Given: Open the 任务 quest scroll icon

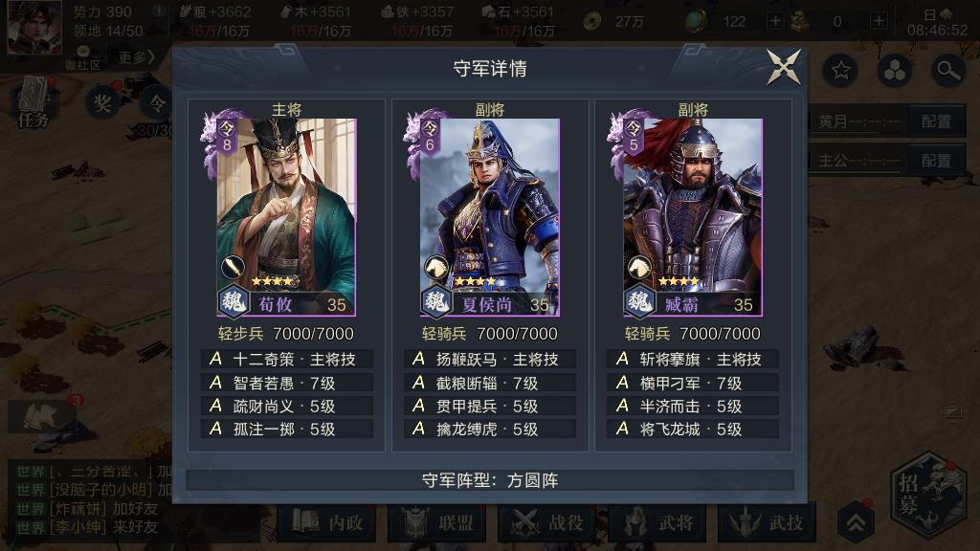Looking at the screenshot, I should 33,102.
